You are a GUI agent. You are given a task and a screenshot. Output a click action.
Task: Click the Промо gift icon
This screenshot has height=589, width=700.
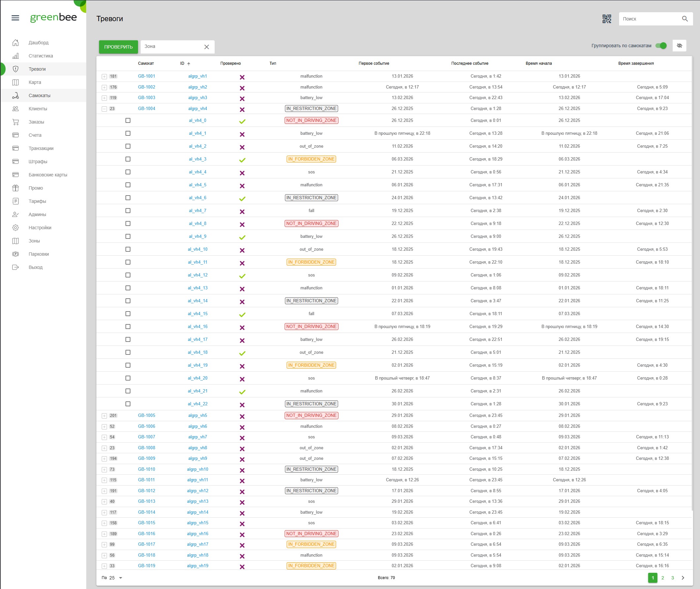(15, 188)
